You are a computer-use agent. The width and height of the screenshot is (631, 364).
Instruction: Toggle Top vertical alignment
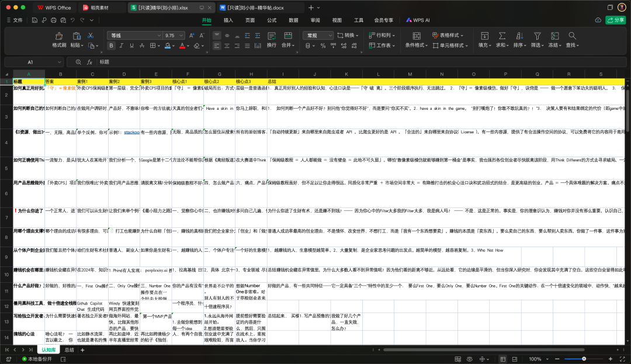coord(217,36)
